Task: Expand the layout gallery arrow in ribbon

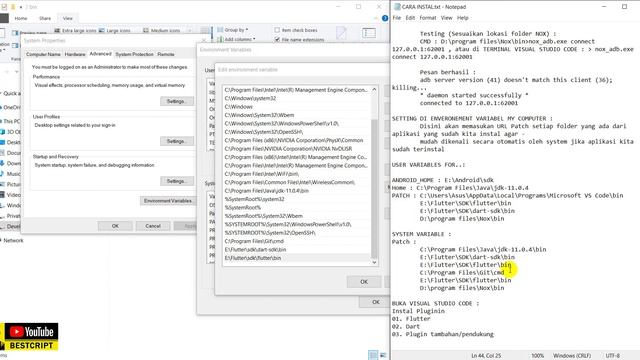Action: 190,31
